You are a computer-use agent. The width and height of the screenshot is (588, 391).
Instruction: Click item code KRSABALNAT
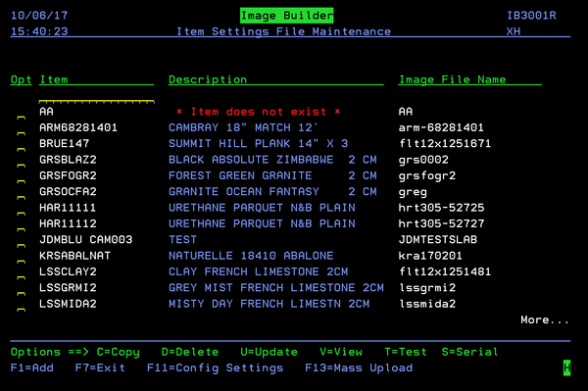(75, 256)
